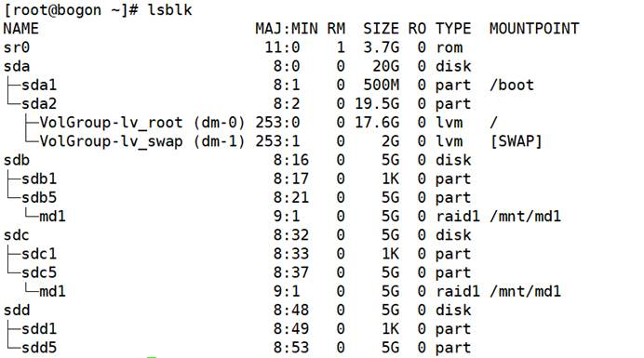Image resolution: width=644 pixels, height=358 pixels.
Task: Click the 253:1 device number
Action: point(277,141)
